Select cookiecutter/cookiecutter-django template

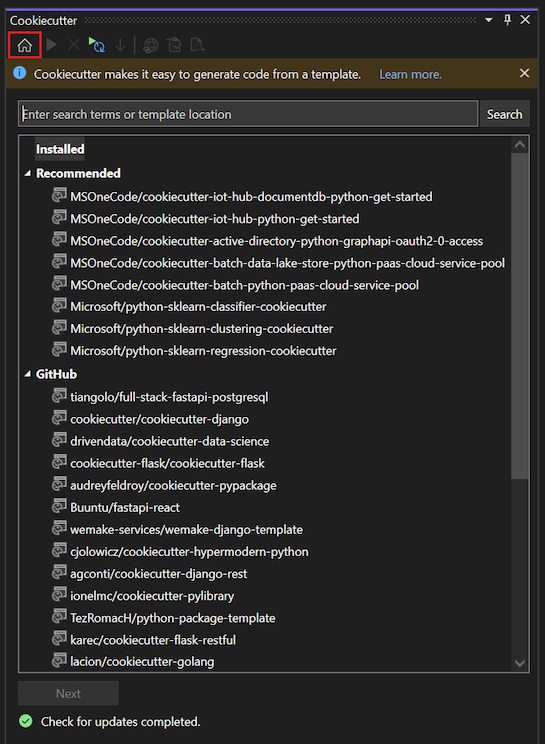coord(159,419)
